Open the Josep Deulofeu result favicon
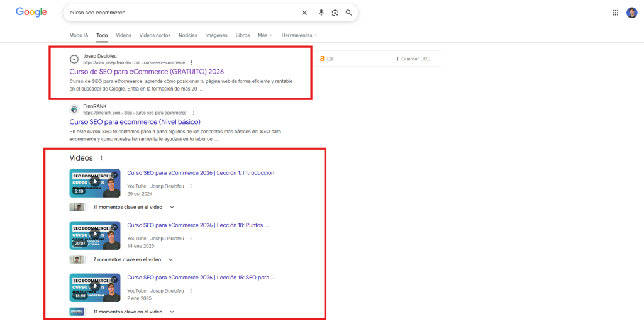Image resolution: width=644 pixels, height=321 pixels. tap(74, 59)
